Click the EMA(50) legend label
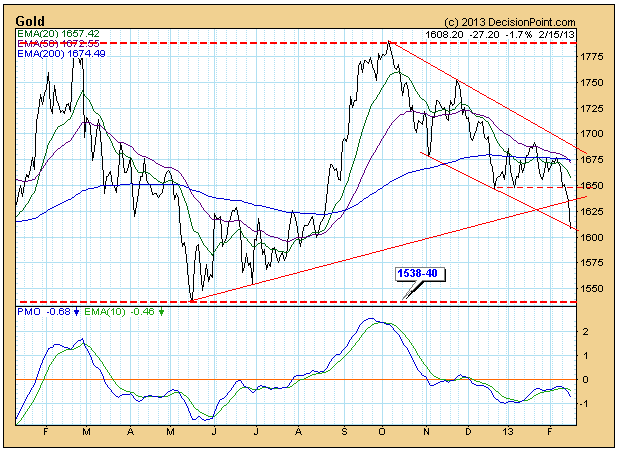This screenshot has width=619, height=450. coord(58,43)
